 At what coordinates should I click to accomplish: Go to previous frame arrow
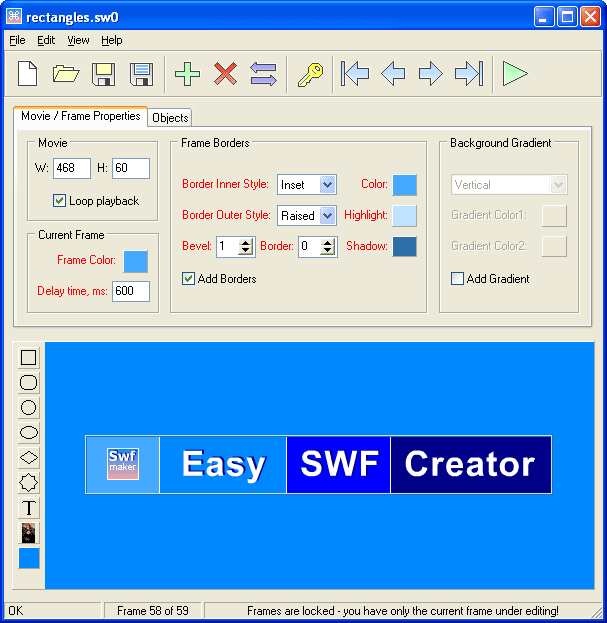393,74
